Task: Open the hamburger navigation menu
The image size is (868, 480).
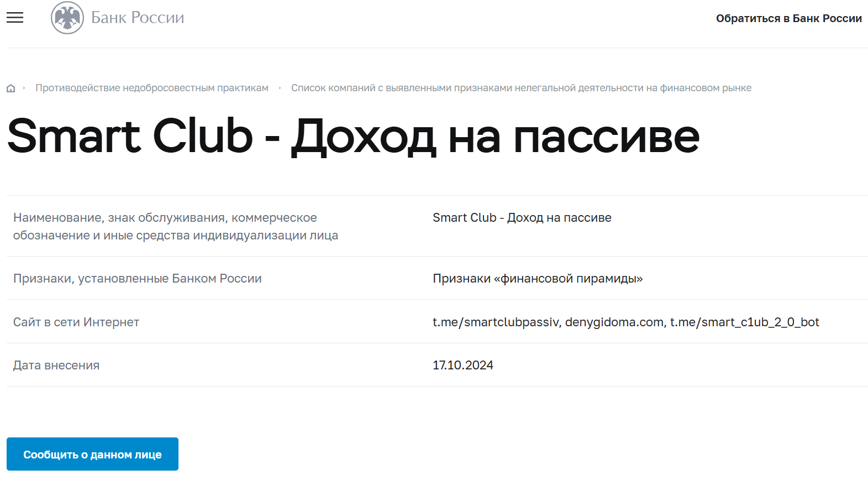Action: [15, 18]
